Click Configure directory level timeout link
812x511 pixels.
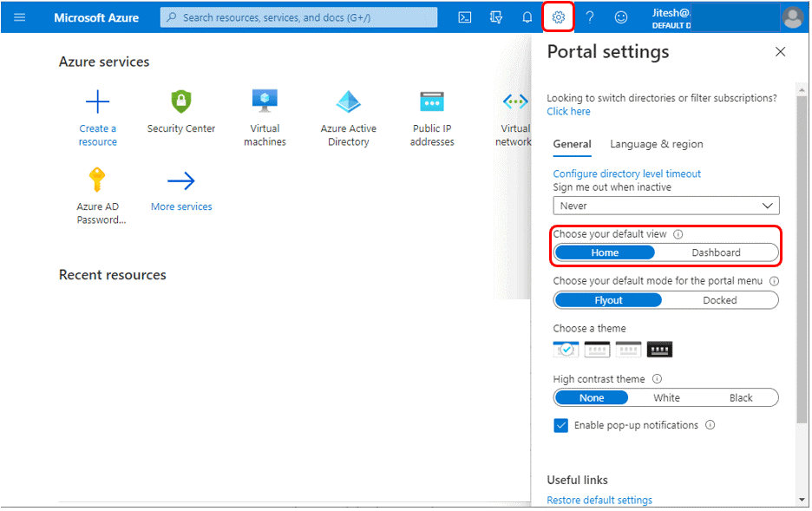(x=626, y=174)
